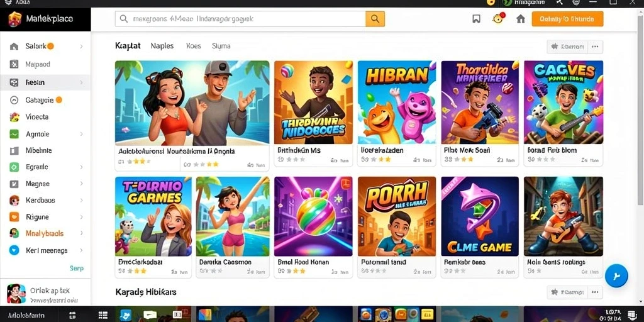This screenshot has height=322, width=644.
Task: Open the bookmark icon in header
Action: pyautogui.click(x=476, y=19)
